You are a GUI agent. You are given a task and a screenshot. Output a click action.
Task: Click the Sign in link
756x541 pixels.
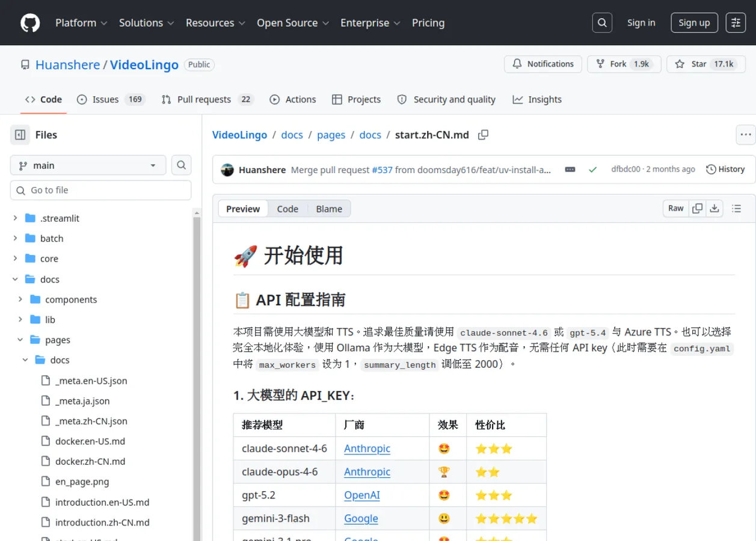[x=641, y=23]
